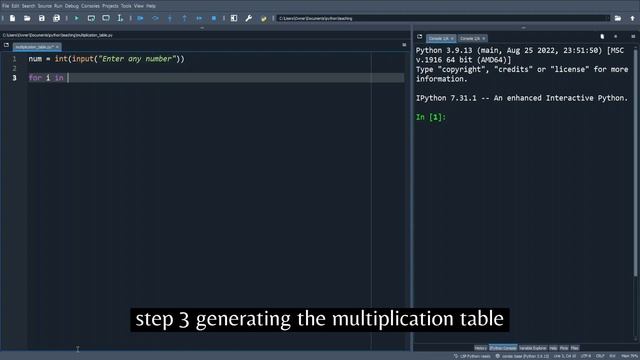This screenshot has height=360, width=640.
Task: Save the current file
Action: pos(42,18)
